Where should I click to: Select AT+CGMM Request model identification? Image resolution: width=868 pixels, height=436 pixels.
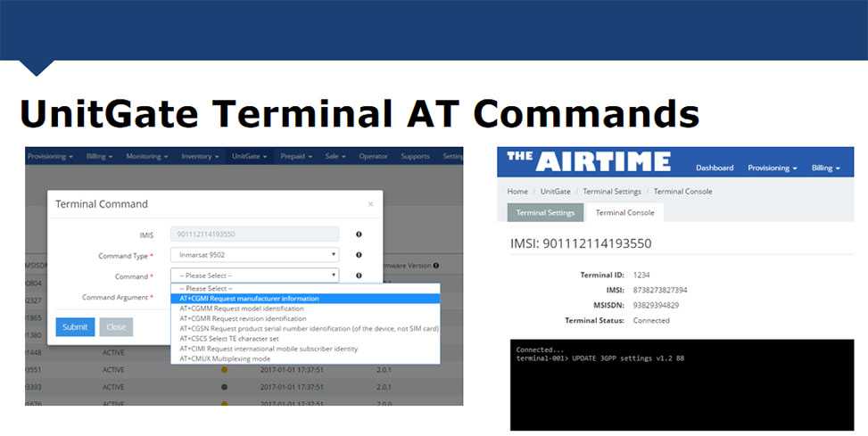pyautogui.click(x=306, y=308)
